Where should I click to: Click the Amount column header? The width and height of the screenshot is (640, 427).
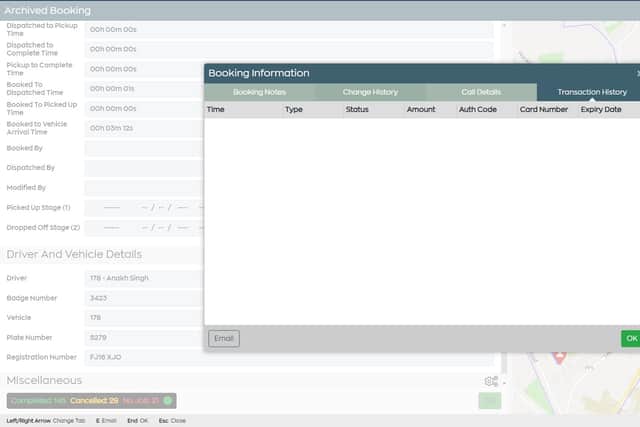point(421,109)
